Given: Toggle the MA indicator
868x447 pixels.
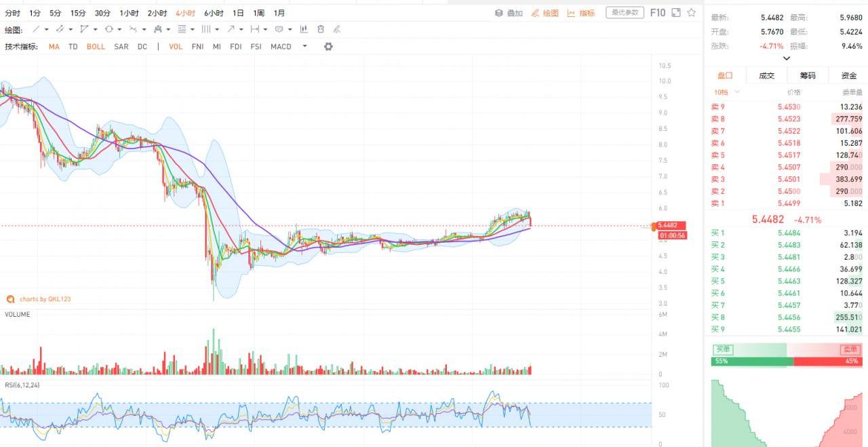Looking at the screenshot, I should point(54,47).
